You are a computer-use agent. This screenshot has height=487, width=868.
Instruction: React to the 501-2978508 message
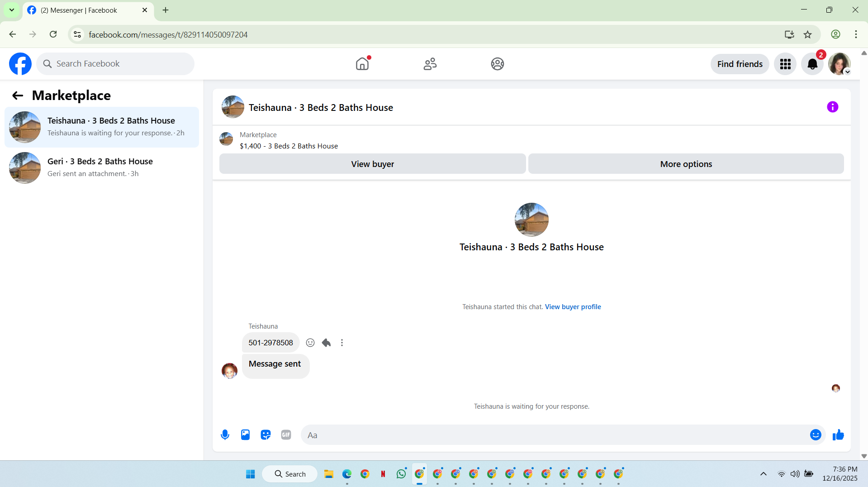pyautogui.click(x=310, y=343)
